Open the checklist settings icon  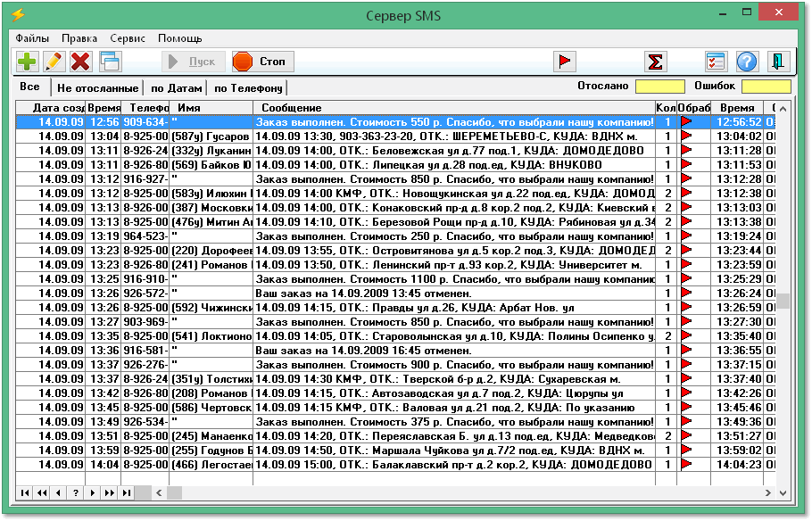coord(716,62)
